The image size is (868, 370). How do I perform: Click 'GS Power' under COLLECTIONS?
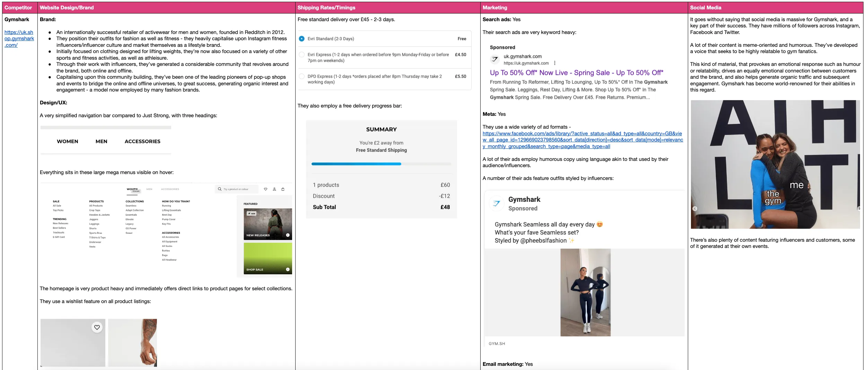[x=131, y=228]
